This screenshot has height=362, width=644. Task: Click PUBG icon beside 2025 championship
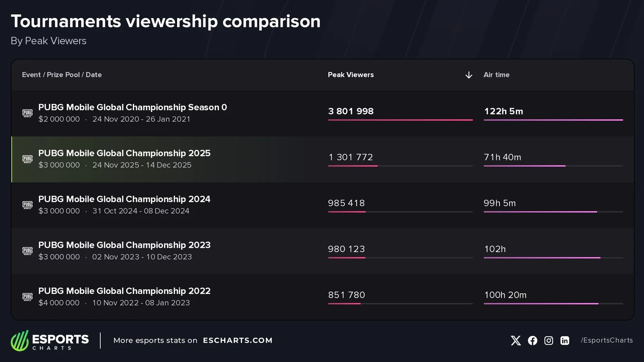(27, 159)
